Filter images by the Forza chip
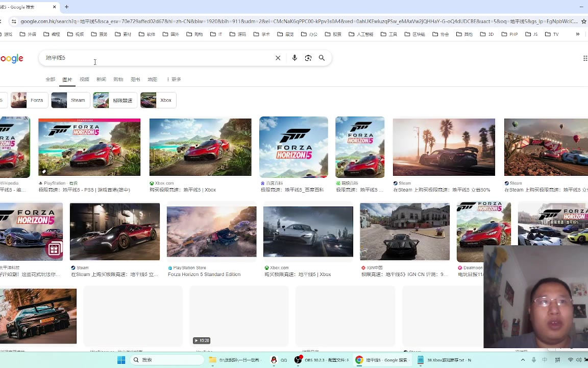Screen dimensions: 588x368 pyautogui.click(x=29, y=100)
